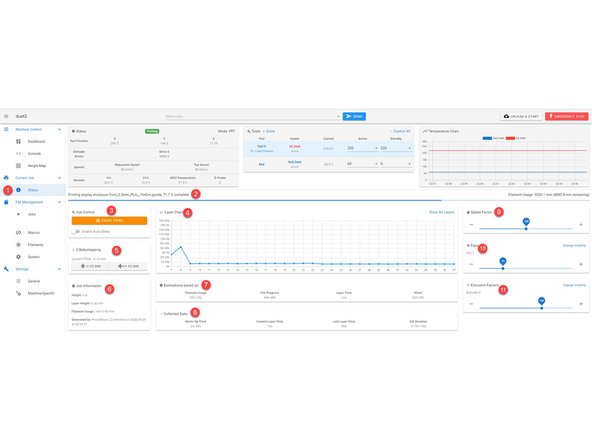Click the Macros icon in sidebar

click(18, 233)
